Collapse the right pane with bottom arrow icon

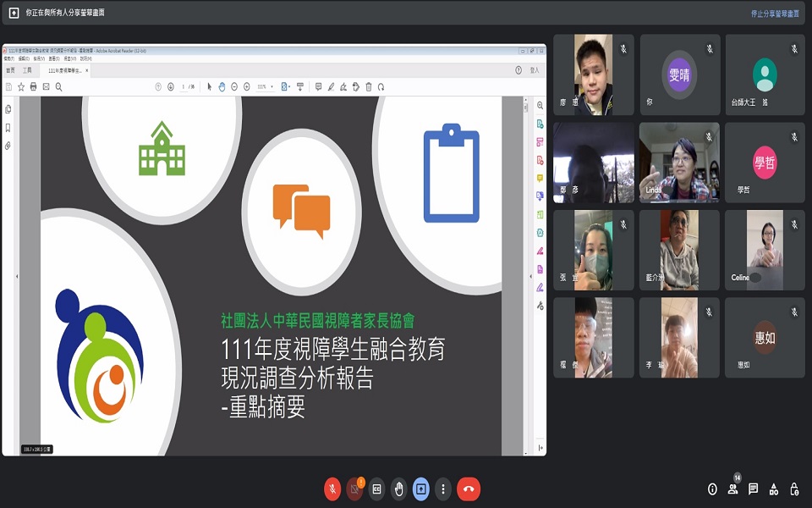pos(540,447)
